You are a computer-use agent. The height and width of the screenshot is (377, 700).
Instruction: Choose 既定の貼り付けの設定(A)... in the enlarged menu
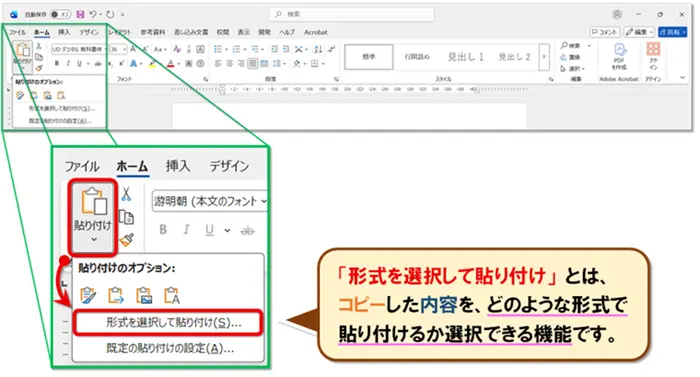[x=168, y=348]
